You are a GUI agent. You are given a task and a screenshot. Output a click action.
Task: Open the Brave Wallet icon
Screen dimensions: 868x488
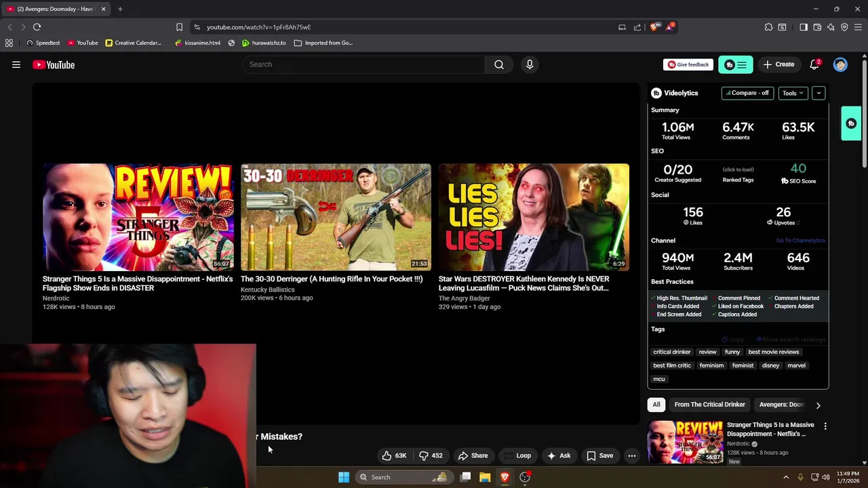pos(817,27)
